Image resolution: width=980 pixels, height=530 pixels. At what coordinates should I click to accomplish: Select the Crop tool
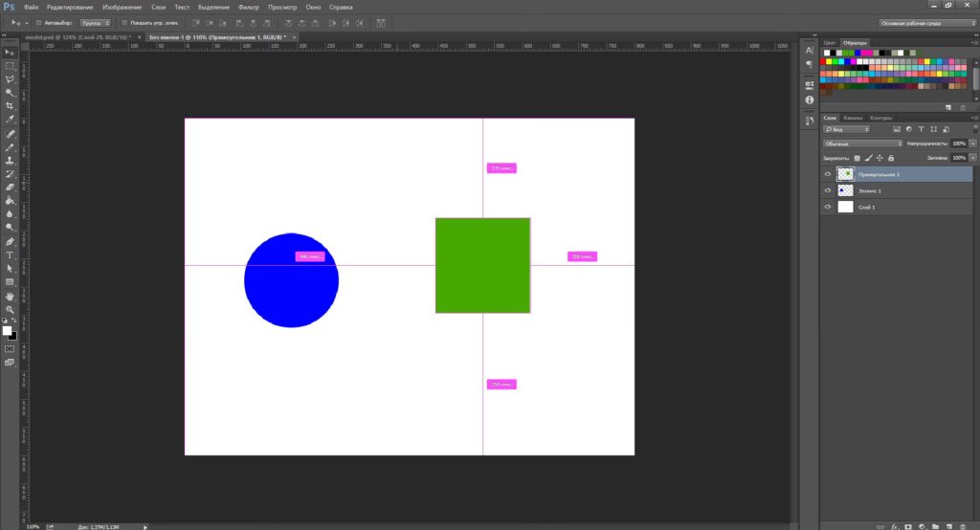[x=10, y=105]
